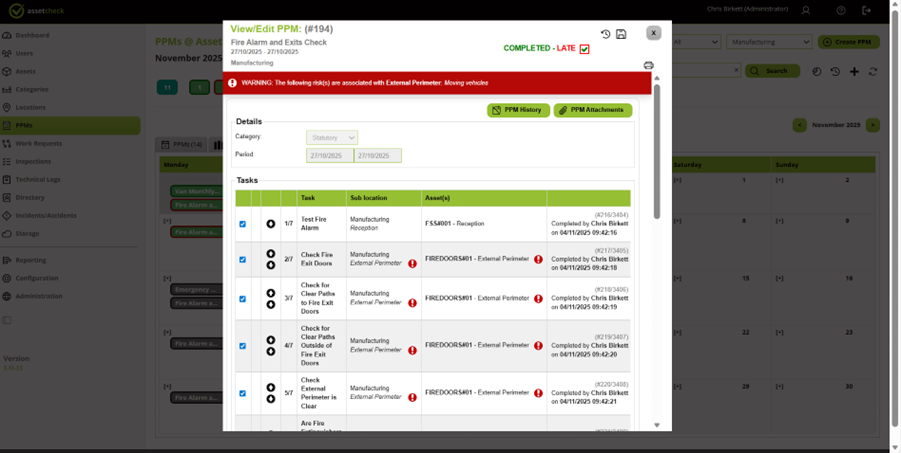This screenshot has width=901, height=453.
Task: Click the save floppy disk icon
Action: tap(621, 34)
